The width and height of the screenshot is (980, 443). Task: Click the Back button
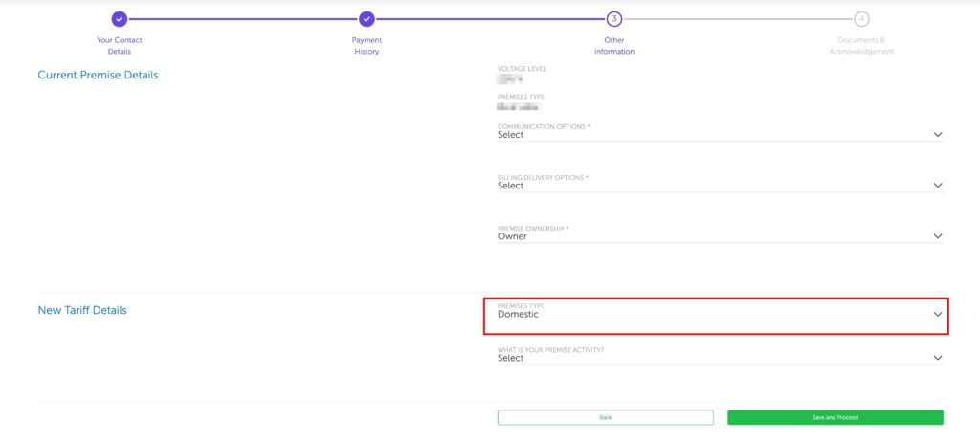coord(605,417)
